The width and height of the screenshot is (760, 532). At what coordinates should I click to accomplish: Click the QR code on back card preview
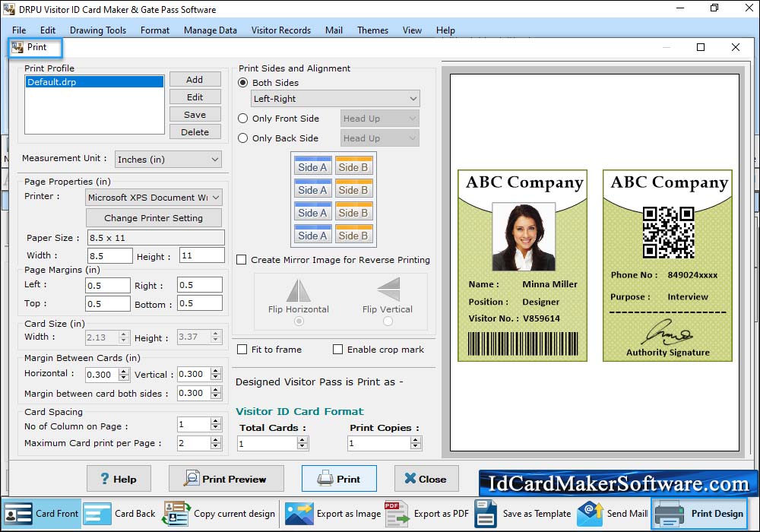point(668,232)
